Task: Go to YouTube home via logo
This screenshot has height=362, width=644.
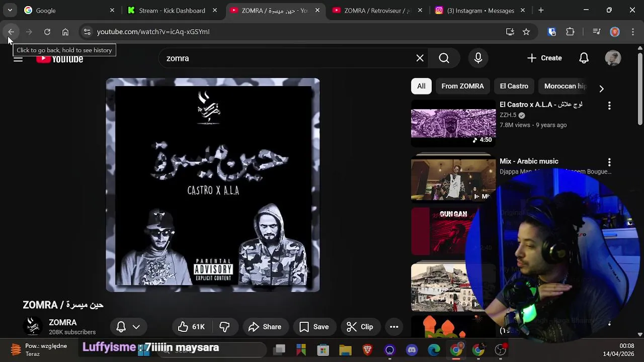Action: tap(60, 59)
